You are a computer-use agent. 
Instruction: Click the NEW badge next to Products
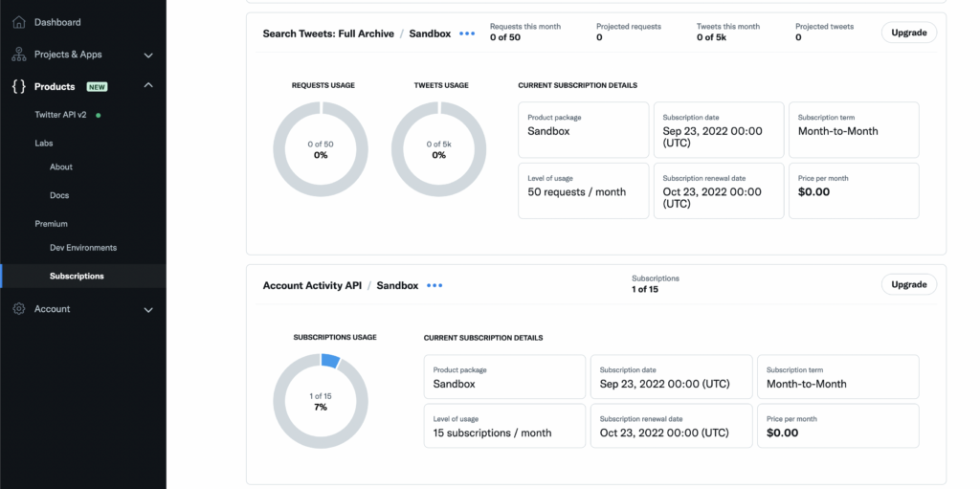click(x=97, y=86)
